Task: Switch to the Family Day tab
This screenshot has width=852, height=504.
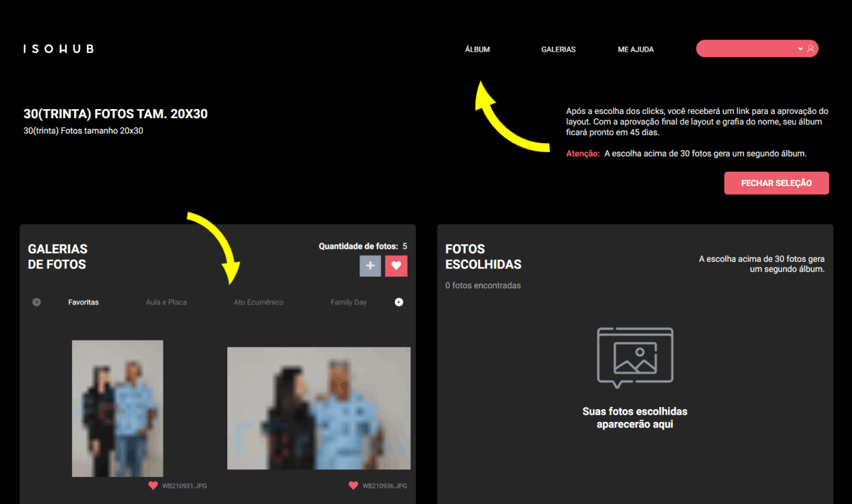Action: pyautogui.click(x=349, y=303)
